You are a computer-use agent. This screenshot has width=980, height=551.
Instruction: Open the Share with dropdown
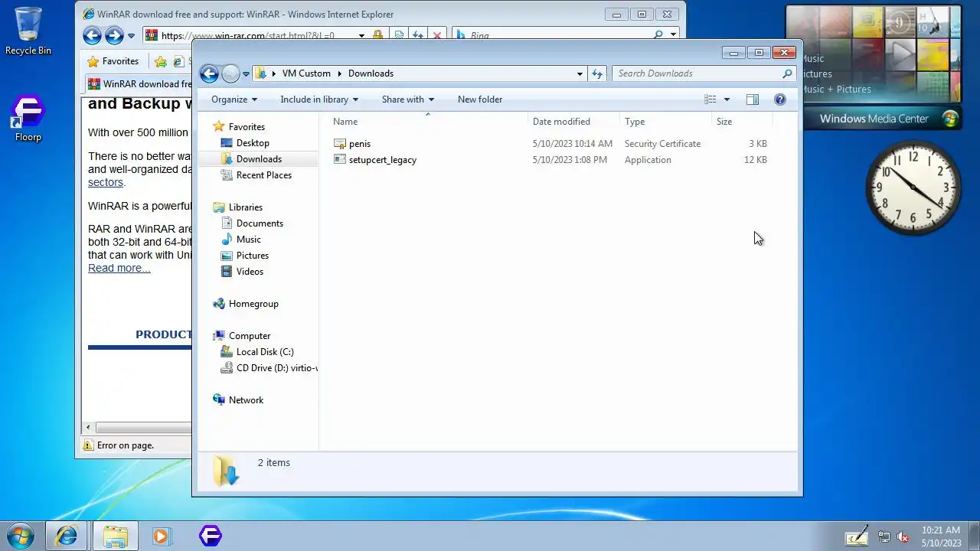click(x=408, y=99)
